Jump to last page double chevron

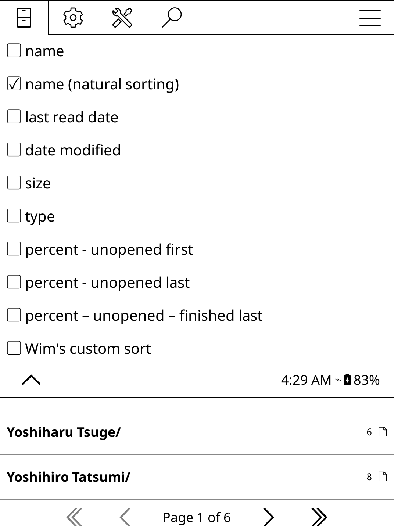[x=319, y=517]
